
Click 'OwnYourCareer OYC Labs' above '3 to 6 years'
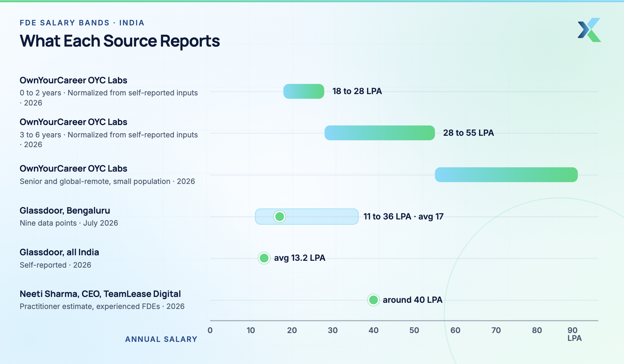click(x=74, y=122)
